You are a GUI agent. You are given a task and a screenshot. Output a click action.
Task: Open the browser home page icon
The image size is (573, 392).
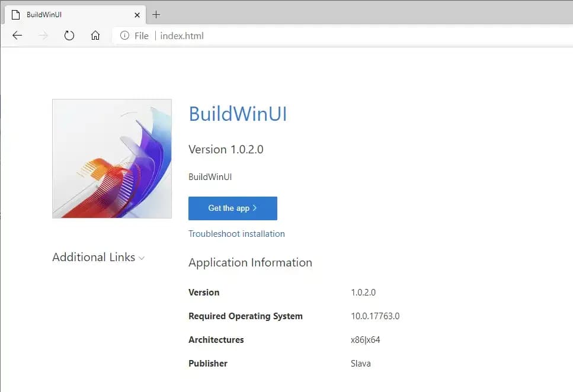click(x=95, y=36)
